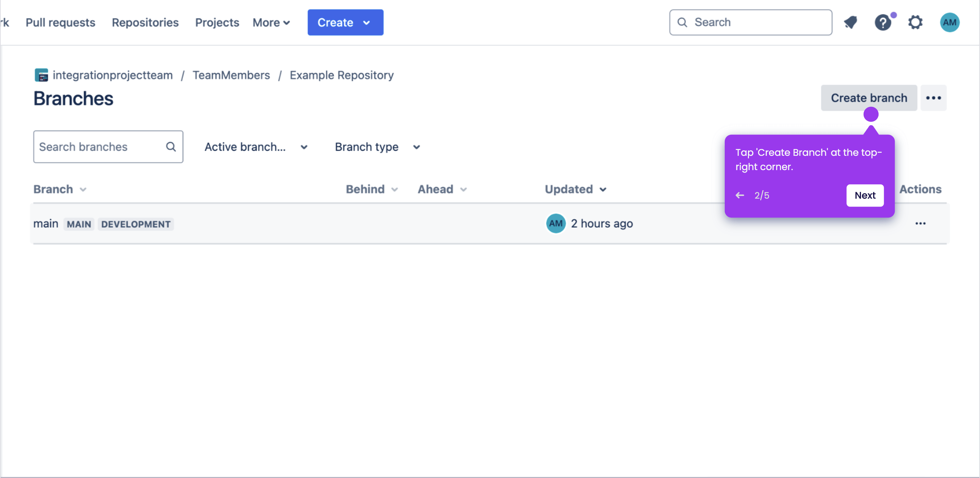Click the 2/5 step counter

[x=762, y=196]
